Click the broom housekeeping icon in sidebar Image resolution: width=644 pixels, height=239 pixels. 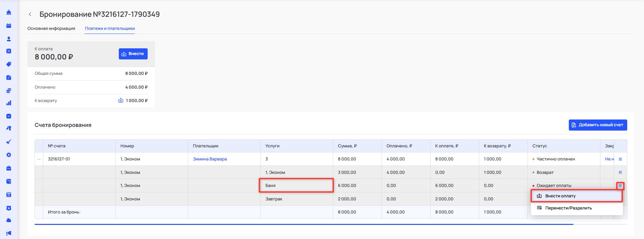tap(9, 142)
